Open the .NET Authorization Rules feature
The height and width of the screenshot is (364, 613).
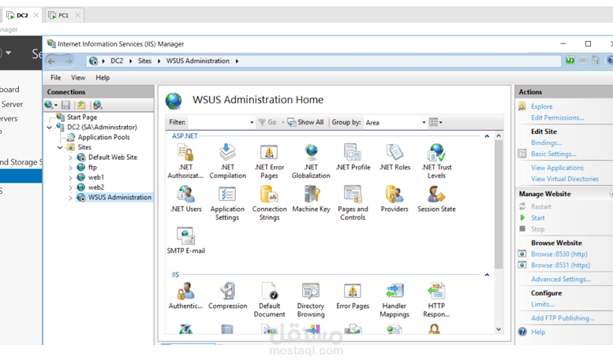tap(185, 161)
